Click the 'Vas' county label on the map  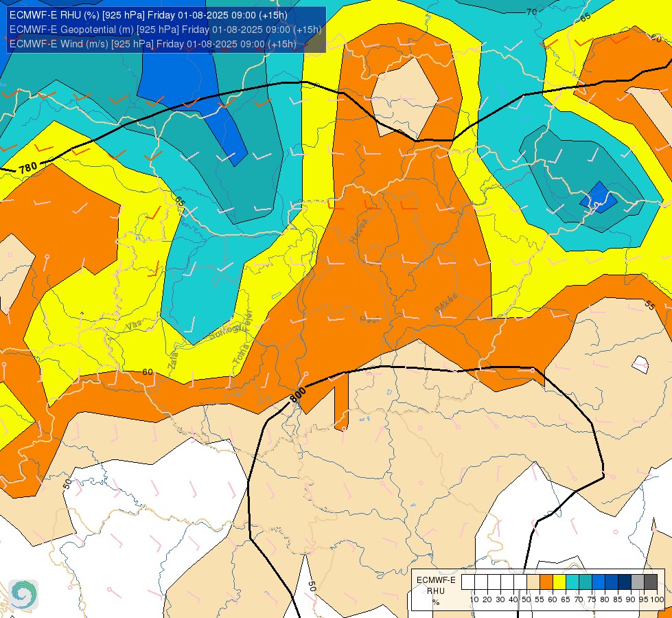click(134, 325)
